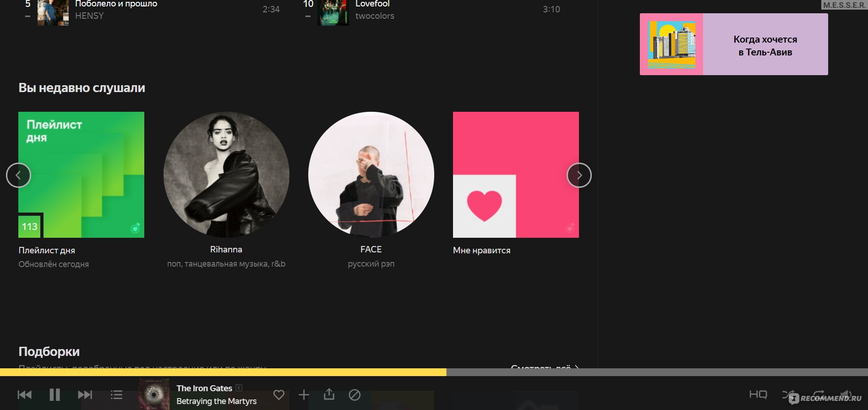
Task: Open the playing track's album cover
Action: click(154, 394)
